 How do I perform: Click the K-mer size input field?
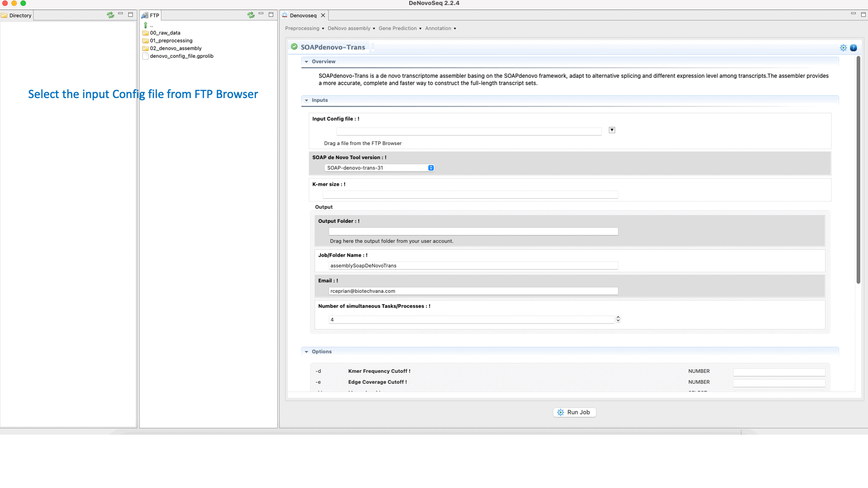[x=470, y=195]
